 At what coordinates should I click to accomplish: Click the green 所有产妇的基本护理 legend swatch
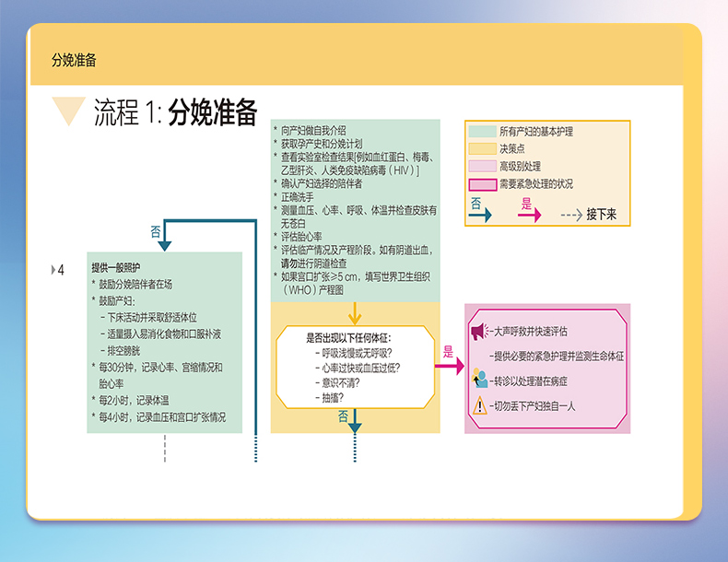[x=482, y=132]
